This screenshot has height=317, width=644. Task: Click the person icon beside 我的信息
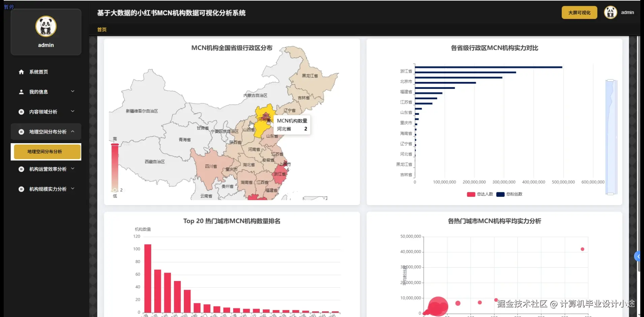click(21, 92)
